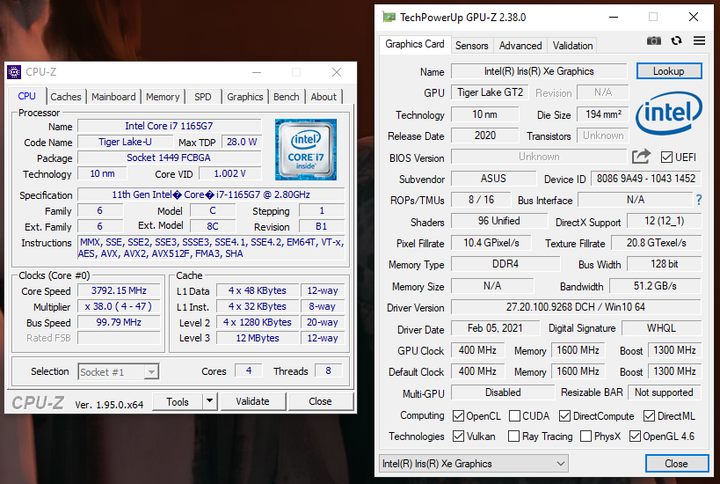The image size is (720, 484).
Task: Click the Level 3 cache value 12 MBytes
Action: [x=257, y=338]
